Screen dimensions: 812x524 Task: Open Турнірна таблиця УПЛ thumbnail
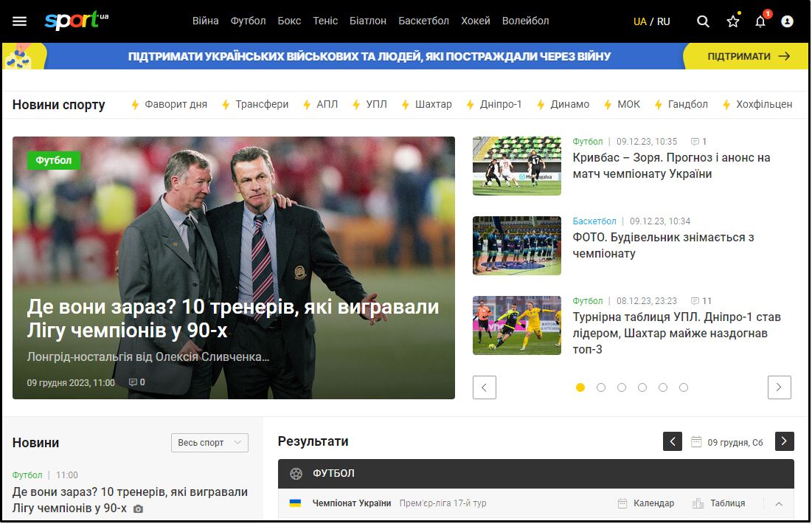tap(517, 325)
